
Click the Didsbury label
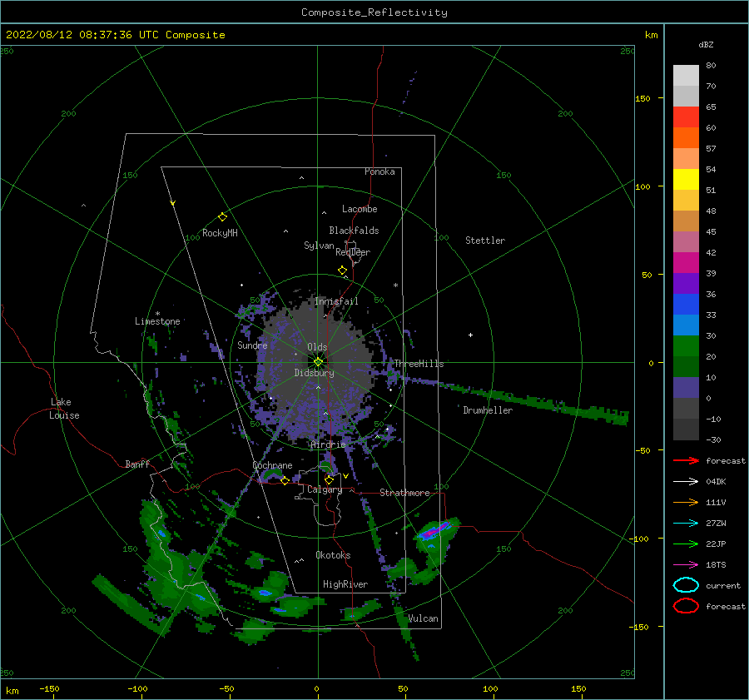click(314, 373)
